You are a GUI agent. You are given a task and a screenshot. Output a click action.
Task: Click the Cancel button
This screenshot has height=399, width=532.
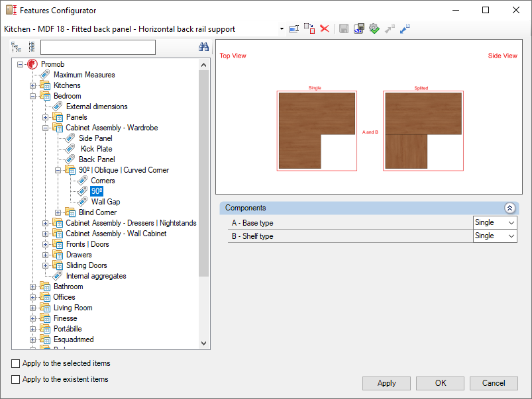[x=494, y=383]
